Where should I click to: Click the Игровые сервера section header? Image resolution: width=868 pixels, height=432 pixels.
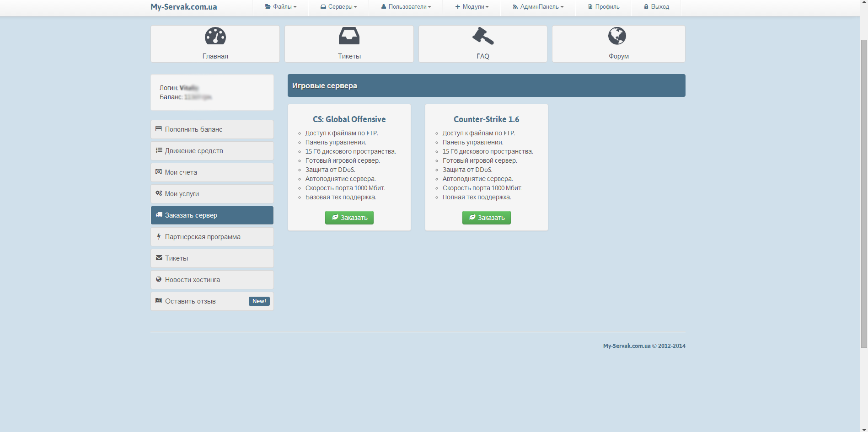[x=487, y=85]
